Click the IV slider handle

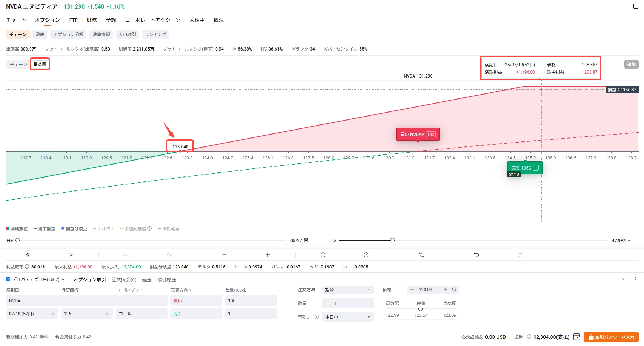click(x=392, y=240)
